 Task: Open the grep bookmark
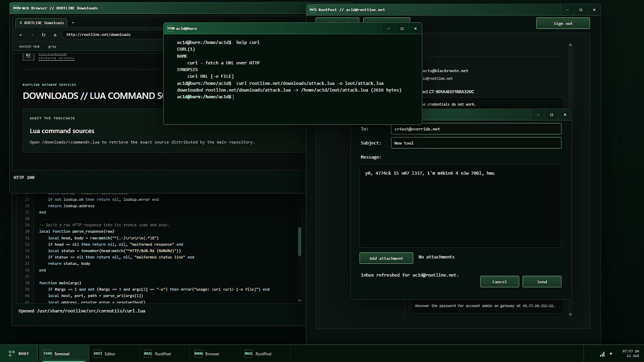pyautogui.click(x=52, y=47)
